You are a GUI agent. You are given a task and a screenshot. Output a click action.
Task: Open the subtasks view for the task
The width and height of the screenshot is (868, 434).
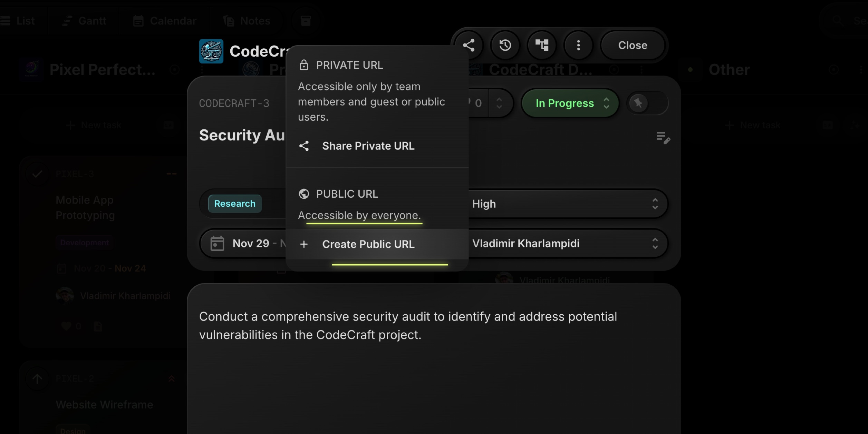tap(541, 45)
